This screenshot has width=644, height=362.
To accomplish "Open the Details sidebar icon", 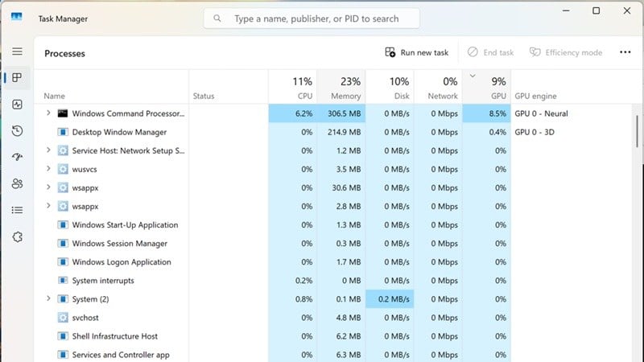I will click(17, 210).
